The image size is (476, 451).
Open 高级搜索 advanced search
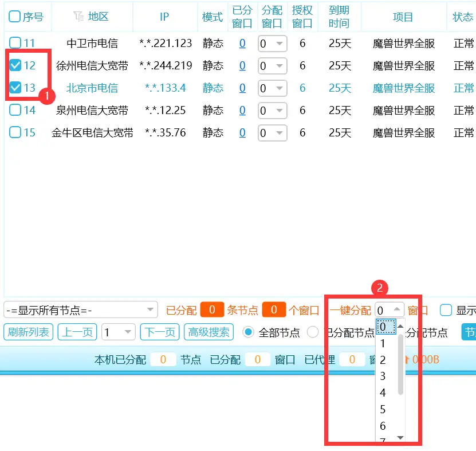[209, 332]
